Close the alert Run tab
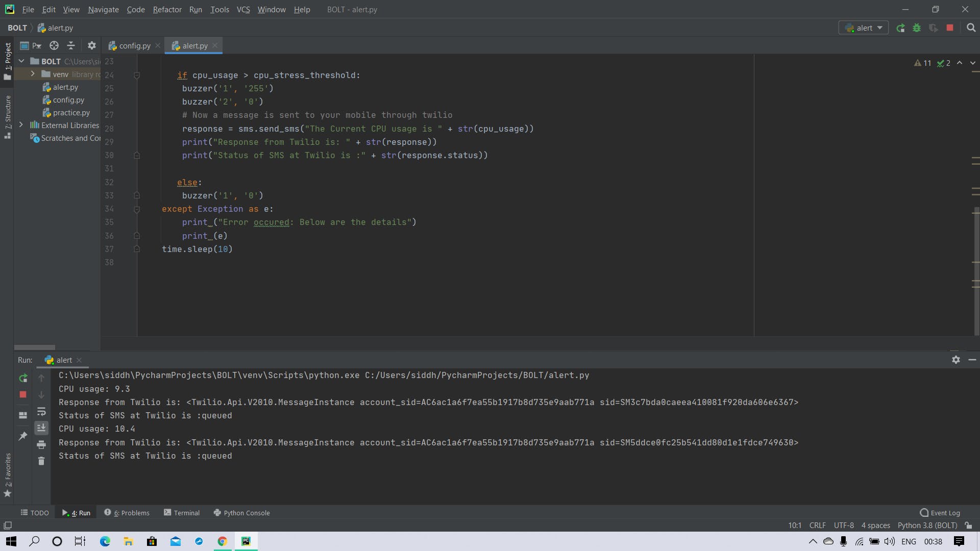This screenshot has height=551, width=980. pos(79,360)
